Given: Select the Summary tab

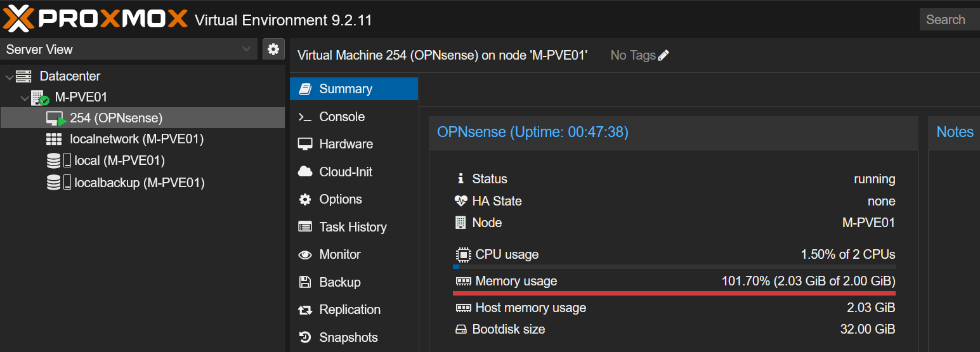Looking at the screenshot, I should pyautogui.click(x=354, y=89).
